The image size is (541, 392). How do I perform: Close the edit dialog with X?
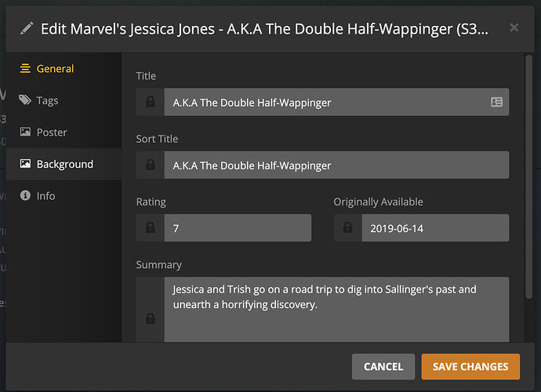click(x=514, y=28)
